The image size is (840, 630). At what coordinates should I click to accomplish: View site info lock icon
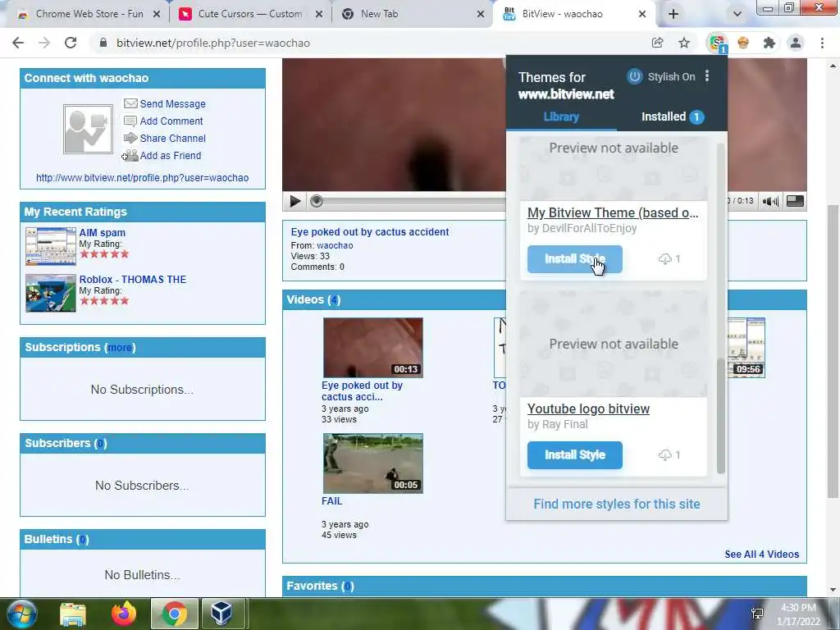click(x=103, y=43)
